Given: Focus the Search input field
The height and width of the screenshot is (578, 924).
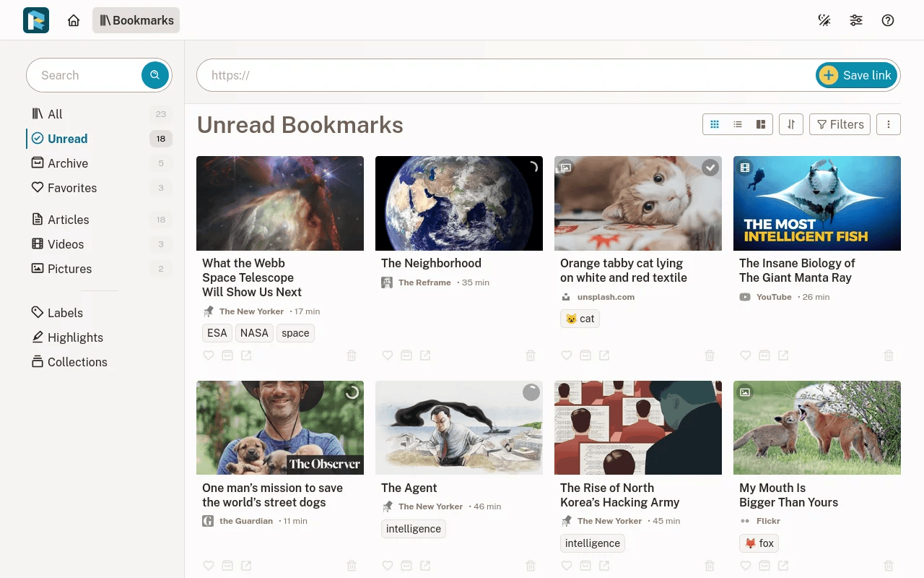Looking at the screenshot, I should [x=85, y=75].
